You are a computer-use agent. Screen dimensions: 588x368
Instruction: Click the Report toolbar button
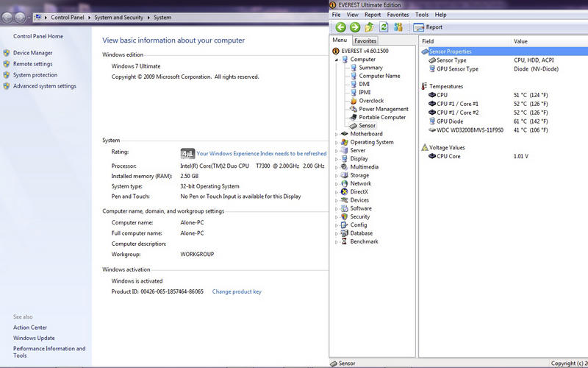[x=429, y=27]
